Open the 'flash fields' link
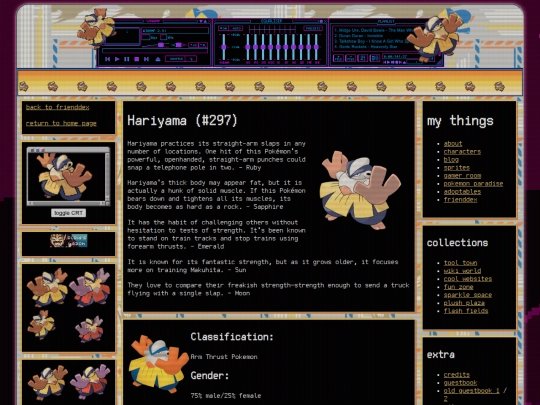540x405 pixels. pyautogui.click(x=466, y=311)
